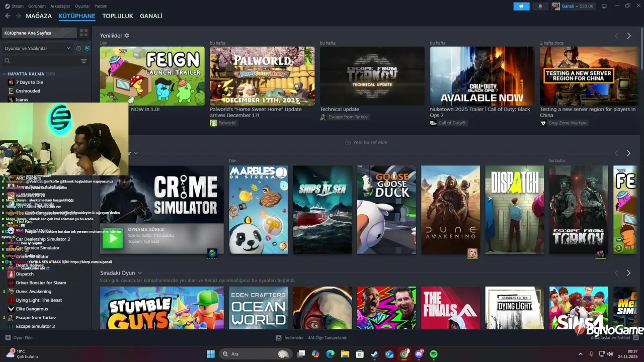Open Palworld Home Sweet Home news card
644x362 pixels.
pyautogui.click(x=262, y=76)
